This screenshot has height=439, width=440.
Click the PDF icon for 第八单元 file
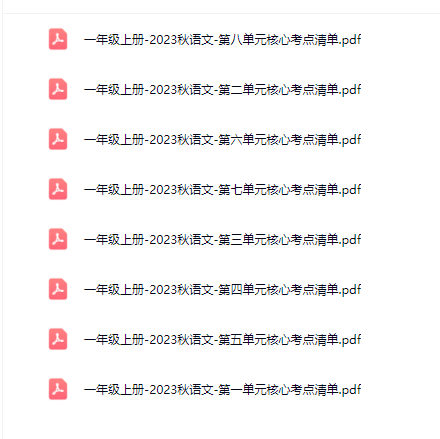point(58,39)
